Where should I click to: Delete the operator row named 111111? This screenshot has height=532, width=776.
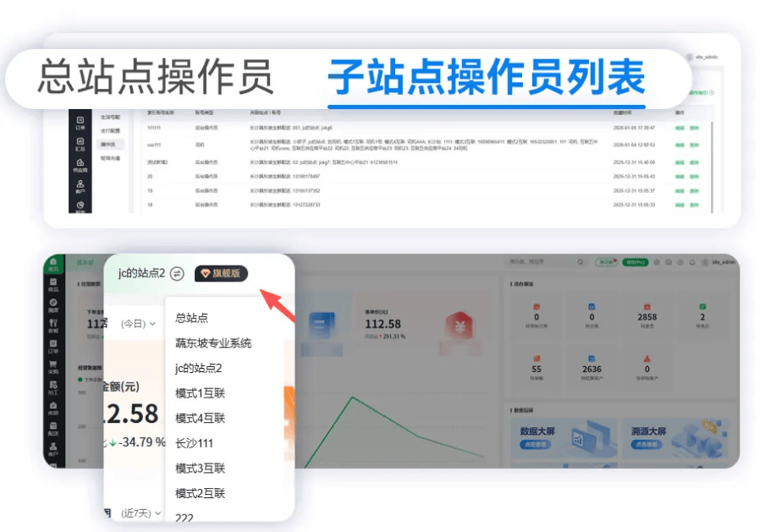(x=695, y=128)
